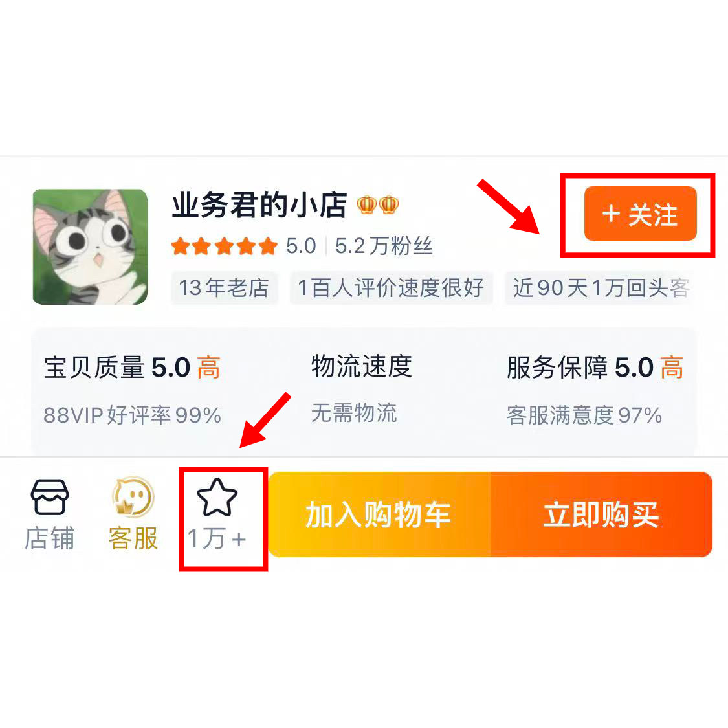The width and height of the screenshot is (728, 728).
Task: Tap 立即购买 buy now button
Action: [x=601, y=514]
